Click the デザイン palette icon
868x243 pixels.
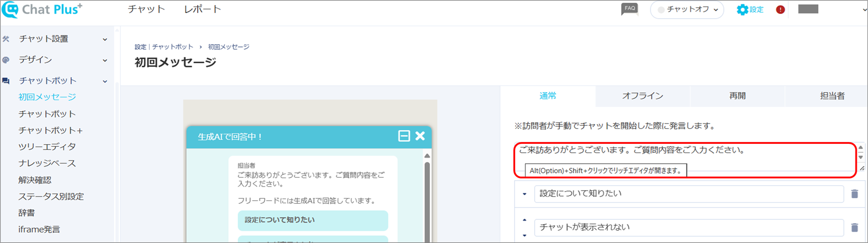tap(6, 60)
